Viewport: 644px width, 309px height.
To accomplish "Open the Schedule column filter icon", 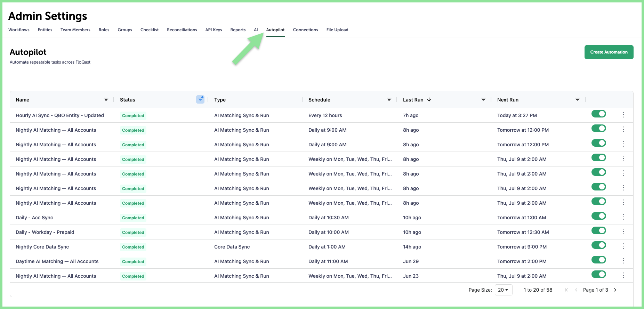I will tap(389, 99).
